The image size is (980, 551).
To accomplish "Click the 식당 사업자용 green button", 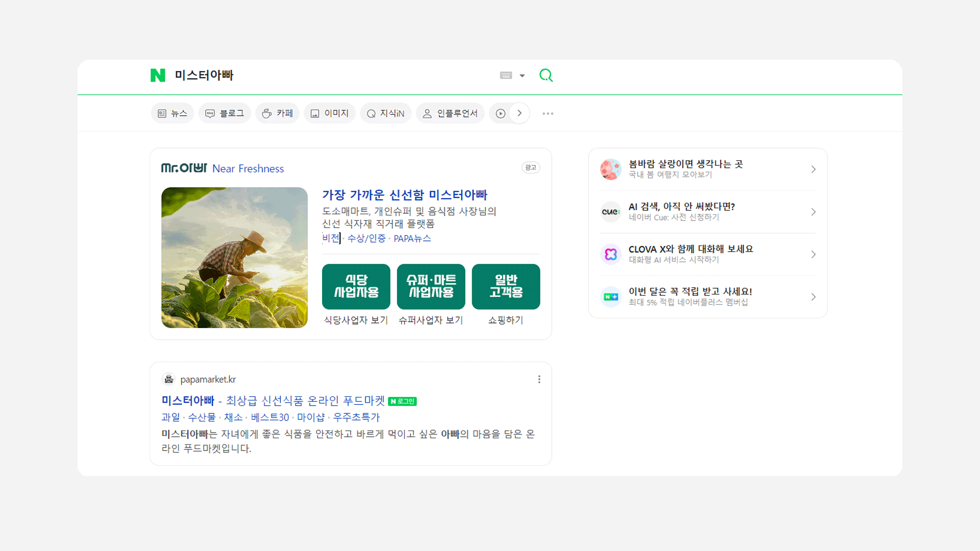I will tap(356, 287).
